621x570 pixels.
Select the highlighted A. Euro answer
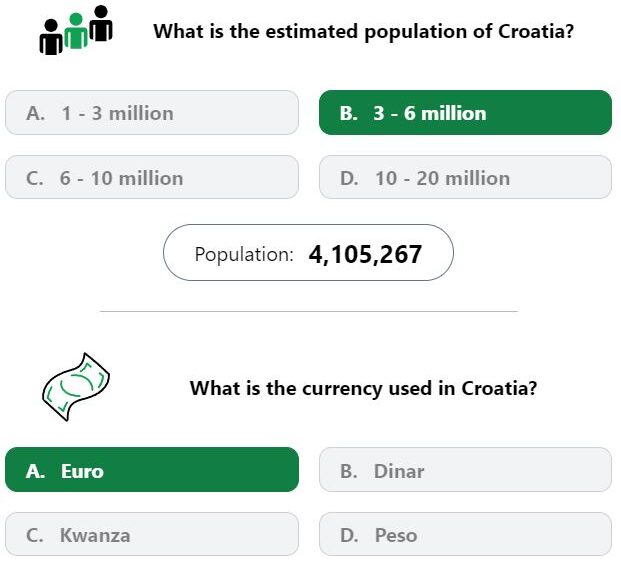click(x=152, y=470)
